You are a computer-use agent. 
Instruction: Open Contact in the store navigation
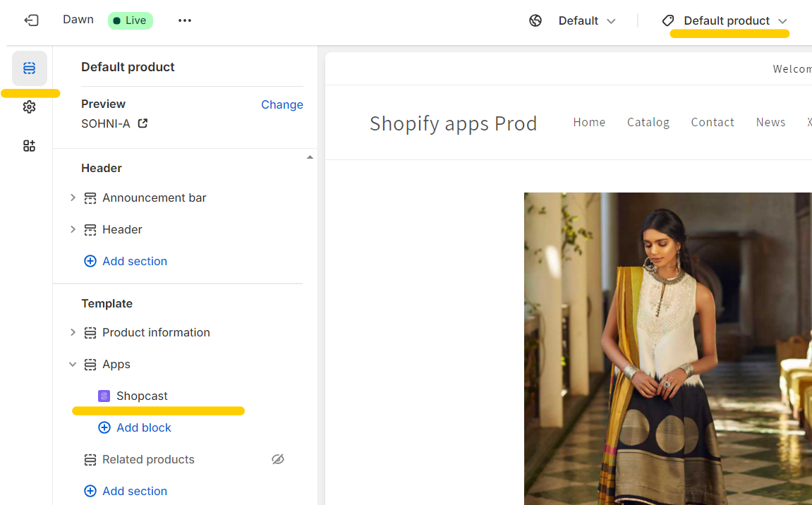(712, 122)
